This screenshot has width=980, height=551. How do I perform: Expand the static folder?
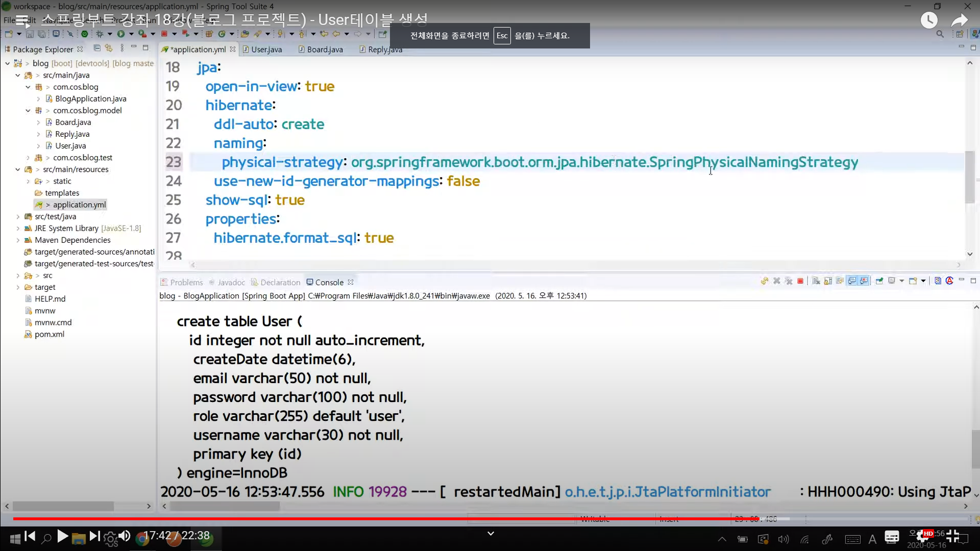pos(28,181)
